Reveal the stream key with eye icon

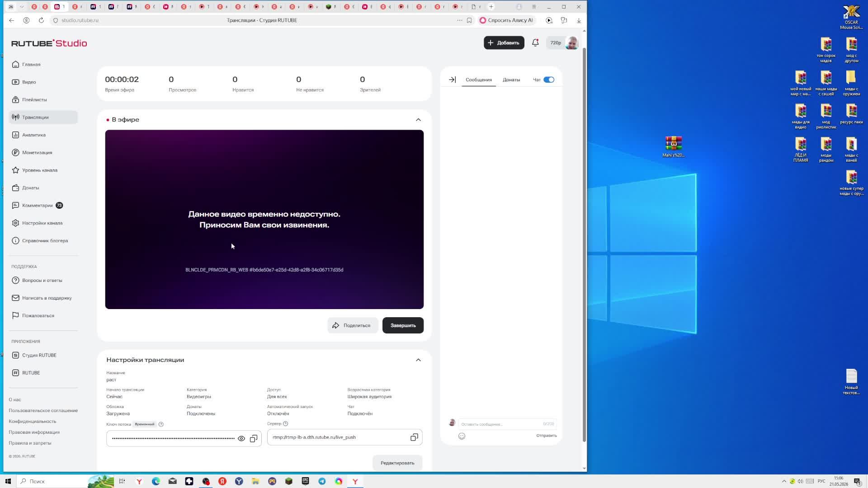(x=241, y=439)
